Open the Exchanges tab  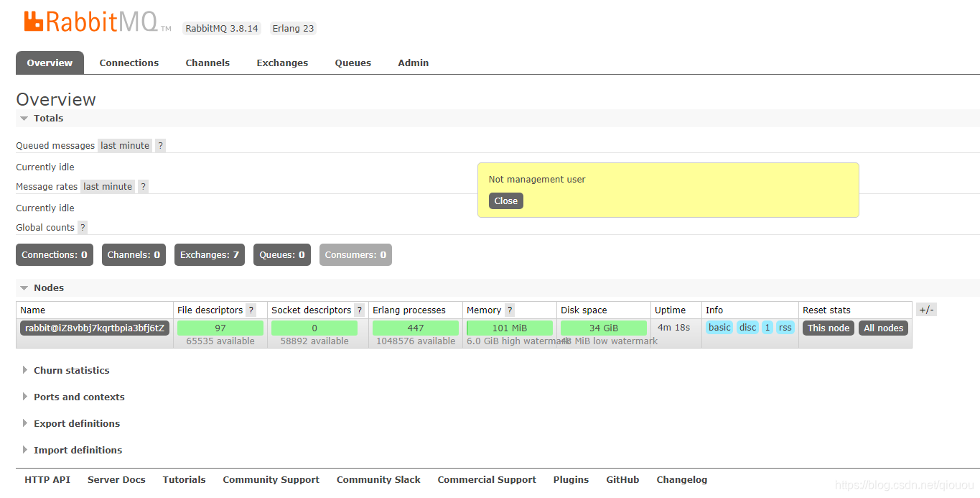[282, 63]
